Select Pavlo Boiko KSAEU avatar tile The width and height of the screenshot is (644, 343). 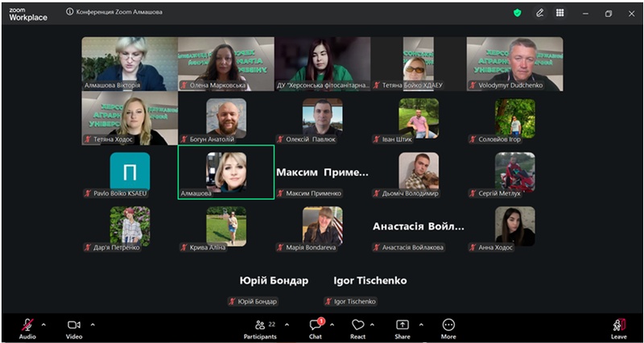[130, 171]
